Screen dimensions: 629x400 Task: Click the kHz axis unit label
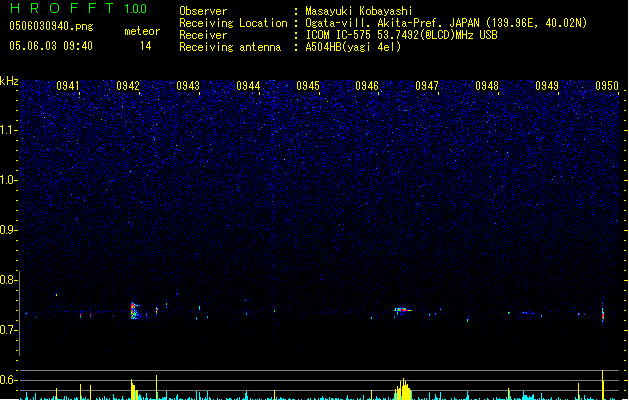tap(9, 81)
